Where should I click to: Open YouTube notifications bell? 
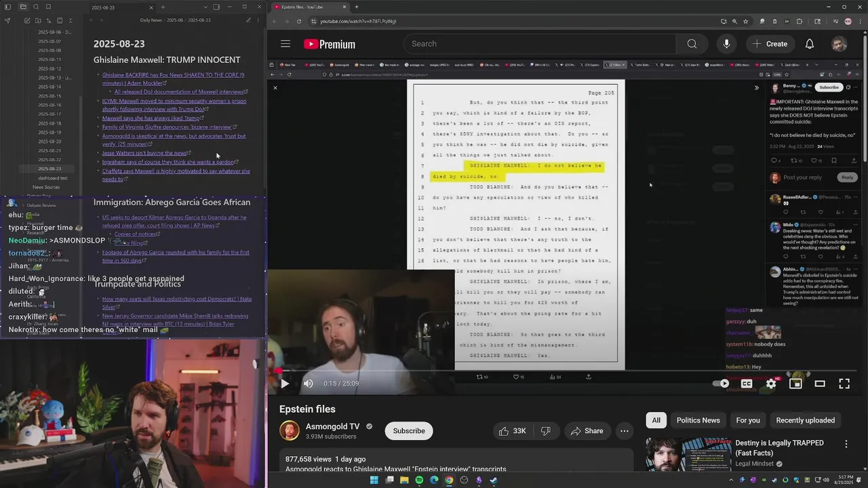(810, 44)
